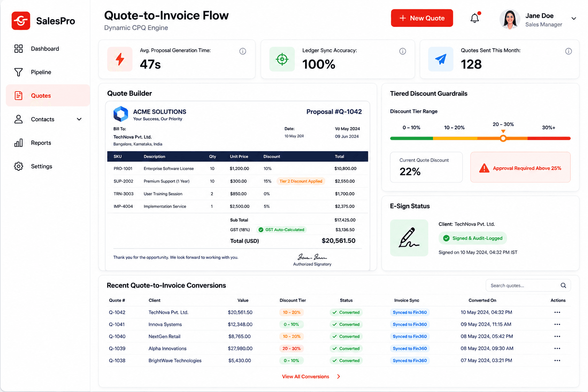Open actions menu for Q-1040 row
The image size is (588, 392).
[x=557, y=336]
